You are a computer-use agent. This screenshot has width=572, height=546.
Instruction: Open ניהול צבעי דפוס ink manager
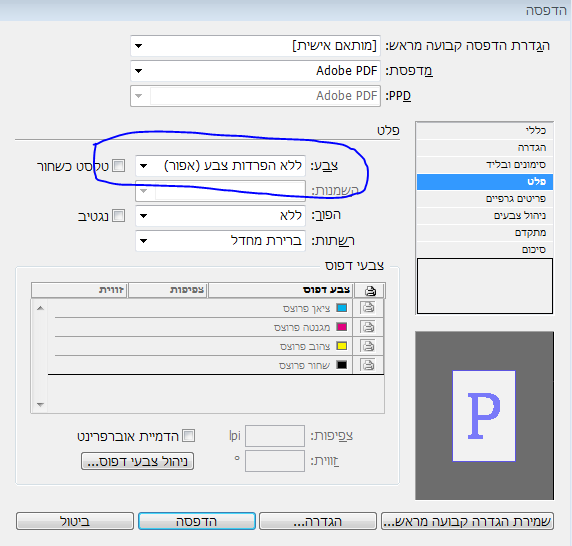pyautogui.click(x=137, y=461)
